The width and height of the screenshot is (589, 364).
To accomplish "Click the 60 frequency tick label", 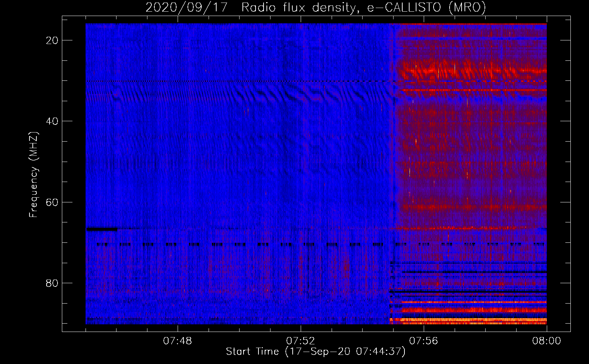I will [52, 202].
